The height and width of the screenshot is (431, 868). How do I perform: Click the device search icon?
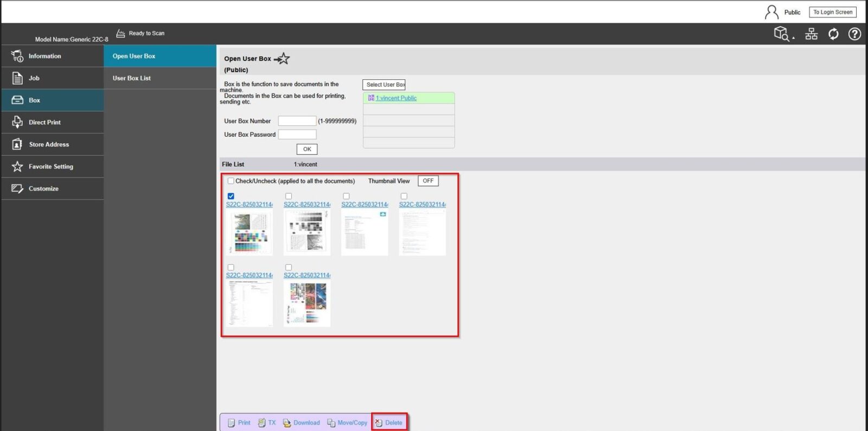tap(782, 34)
